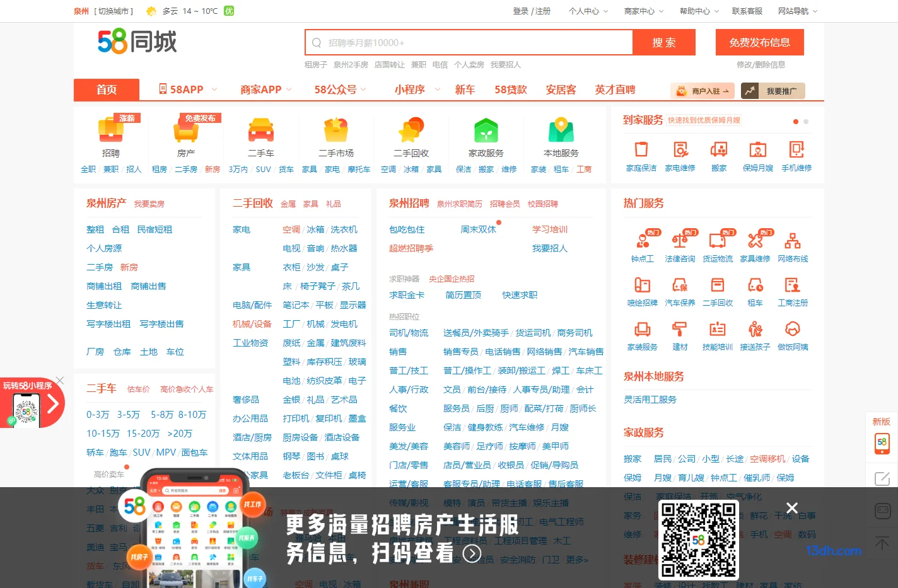The image size is (898, 588).
Task: Open the 喷绘招牌 signage printing icon
Action: click(643, 285)
